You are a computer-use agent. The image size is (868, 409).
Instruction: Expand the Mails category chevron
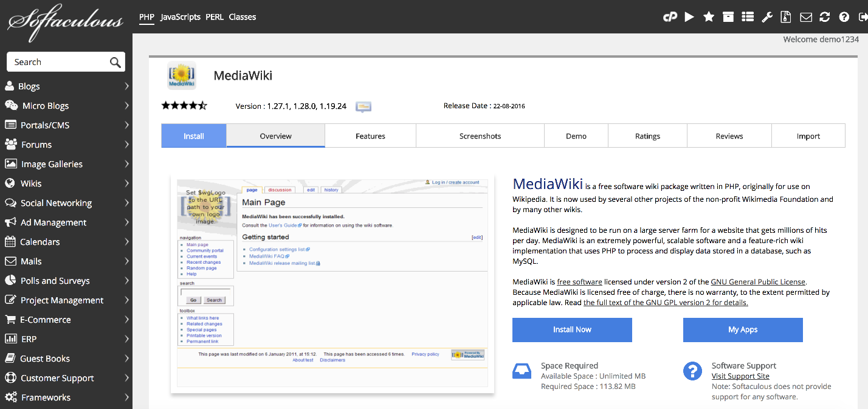coord(126,261)
